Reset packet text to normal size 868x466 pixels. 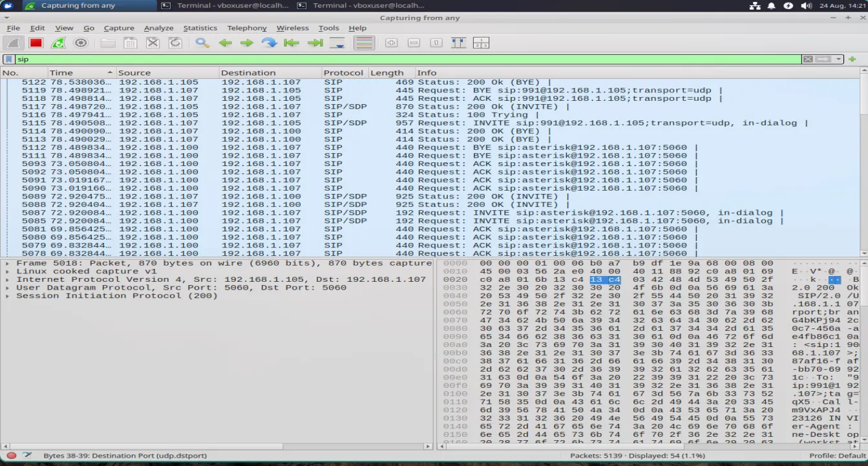pyautogui.click(x=436, y=43)
